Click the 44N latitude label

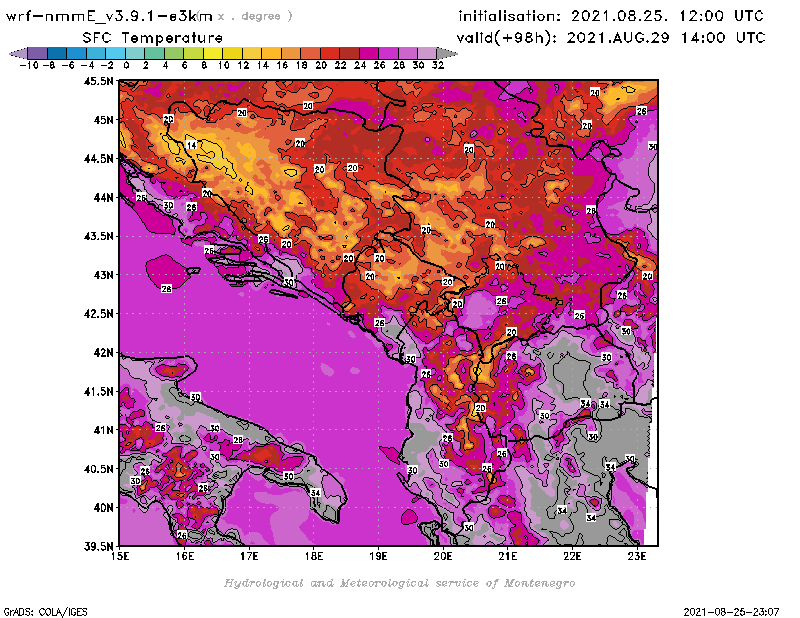[x=103, y=197]
